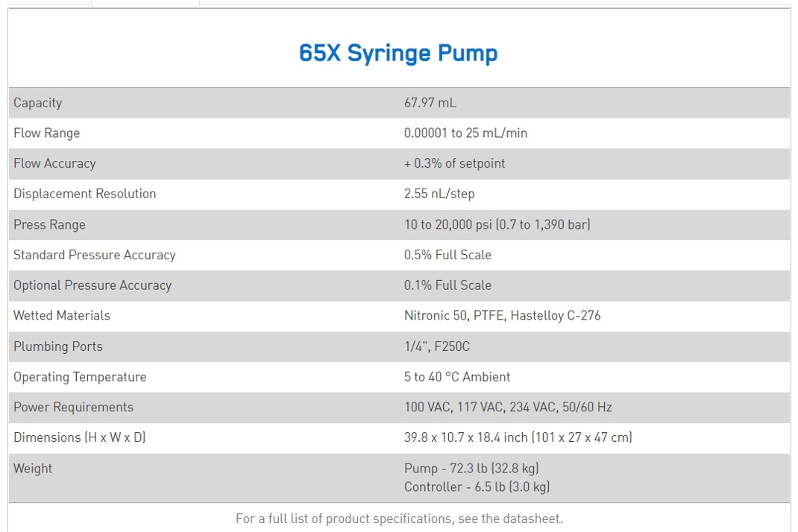Image resolution: width=798 pixels, height=532 pixels.
Task: Click the 2.55 nL/step value
Action: pos(439,194)
